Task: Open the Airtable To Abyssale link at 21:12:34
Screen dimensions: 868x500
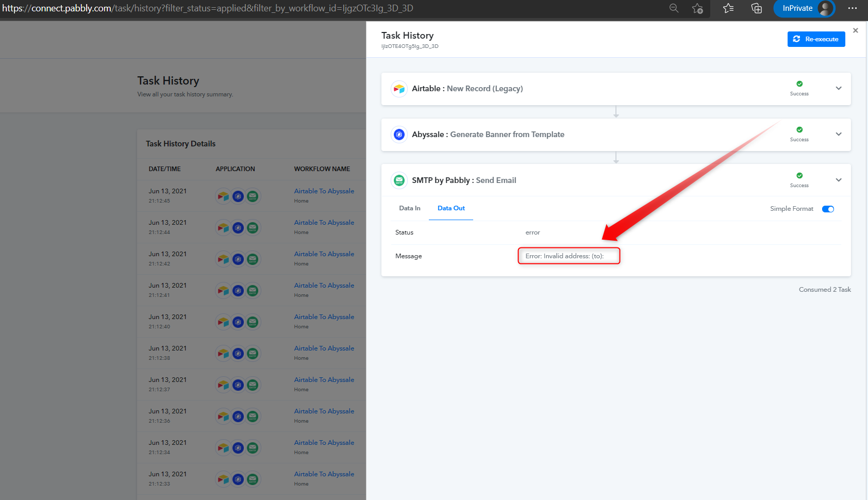Action: click(324, 443)
